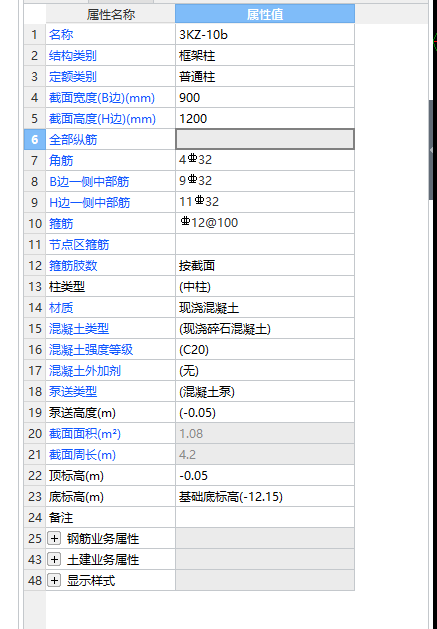Click the section height value 1200
This screenshot has width=437, height=629.
pos(193,118)
